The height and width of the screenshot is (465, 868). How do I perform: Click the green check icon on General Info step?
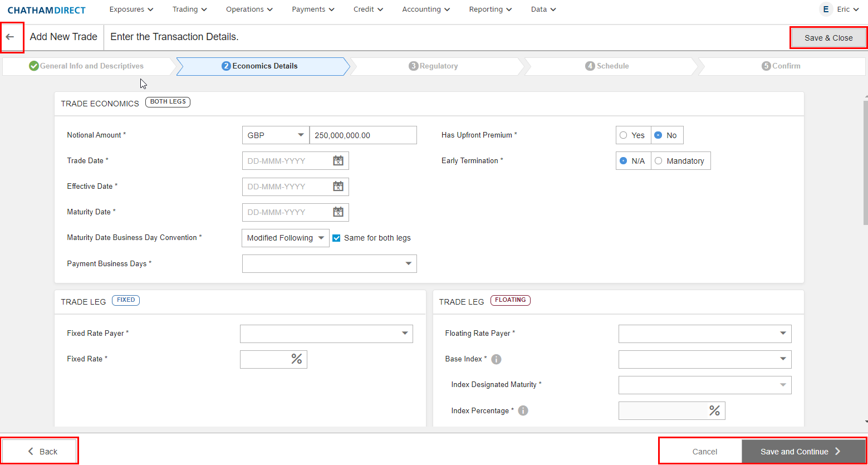pyautogui.click(x=34, y=66)
